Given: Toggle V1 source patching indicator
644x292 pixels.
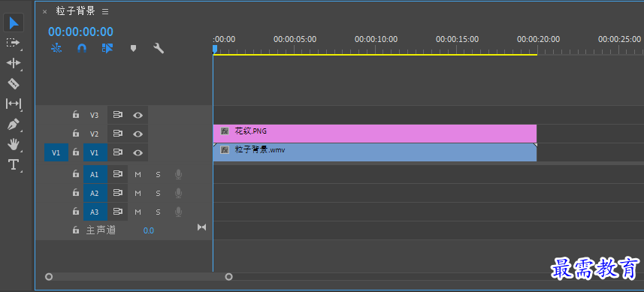Looking at the screenshot, I should click(x=56, y=152).
